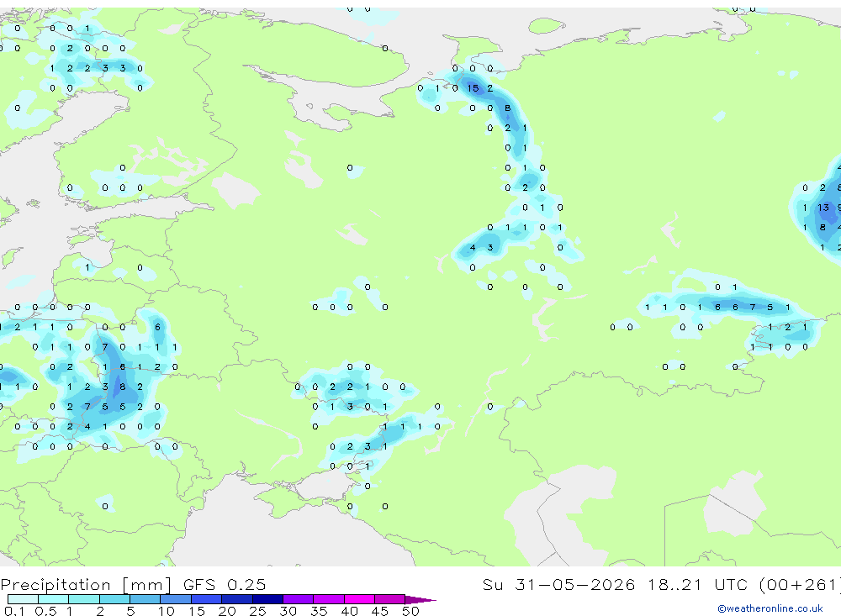This screenshot has height=616, width=841.
Task: Click the legend scale label '10'
Action: (167, 611)
